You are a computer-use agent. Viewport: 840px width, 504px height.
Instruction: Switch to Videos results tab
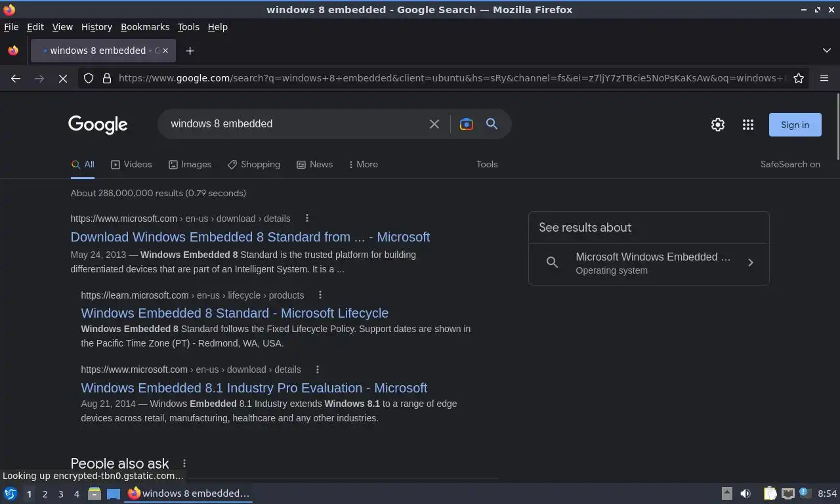click(x=131, y=165)
